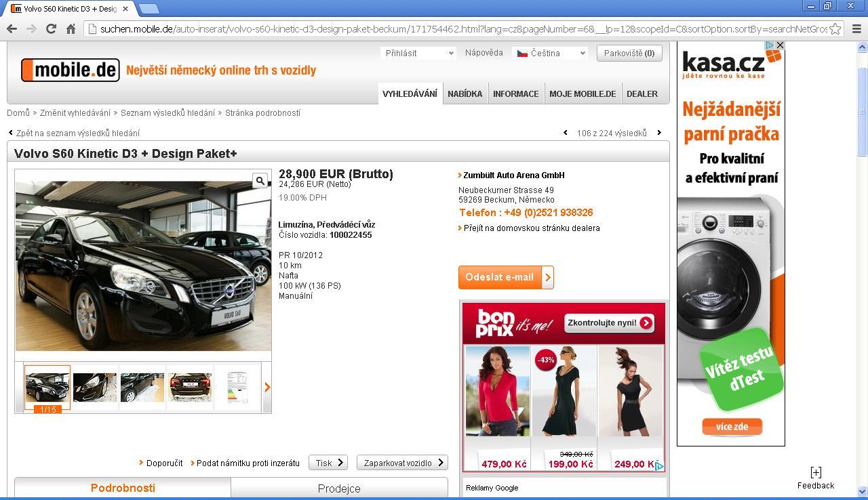This screenshot has width=868, height=500.
Task: Go to previous result arrow
Action: pos(566,133)
